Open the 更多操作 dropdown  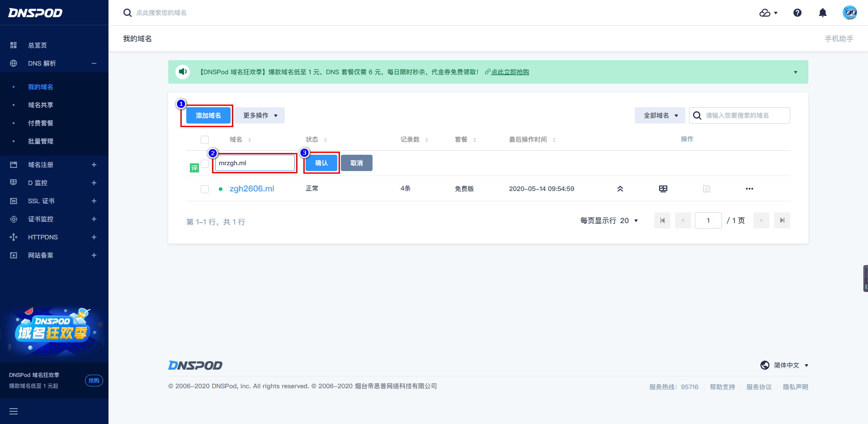click(x=259, y=115)
